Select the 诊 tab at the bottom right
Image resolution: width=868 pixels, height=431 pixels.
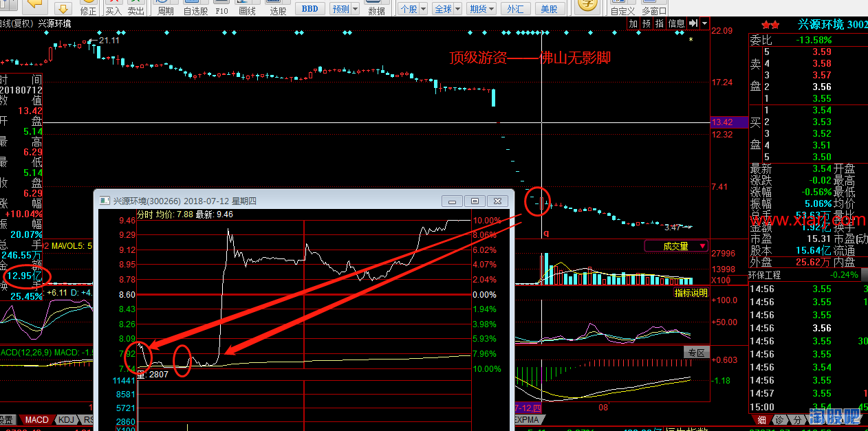tap(779, 419)
